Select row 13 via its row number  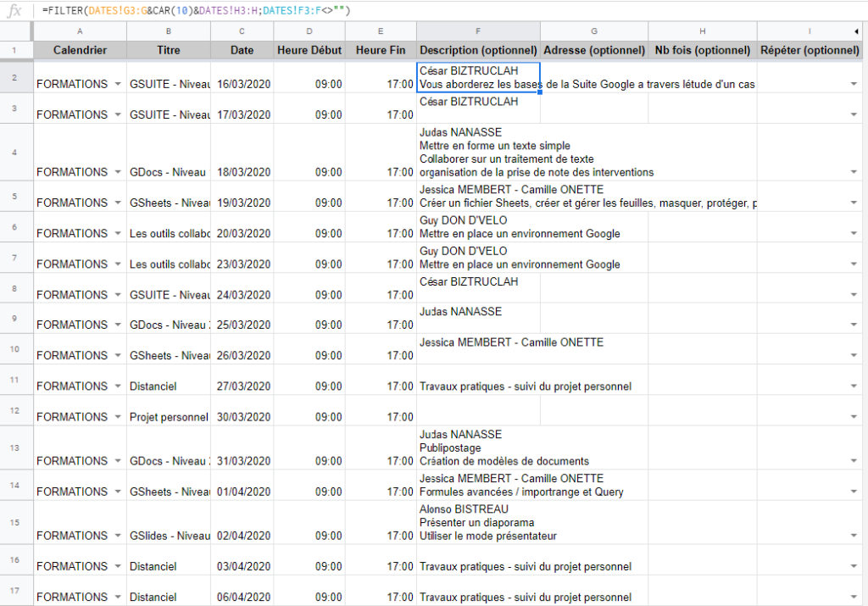coord(15,448)
